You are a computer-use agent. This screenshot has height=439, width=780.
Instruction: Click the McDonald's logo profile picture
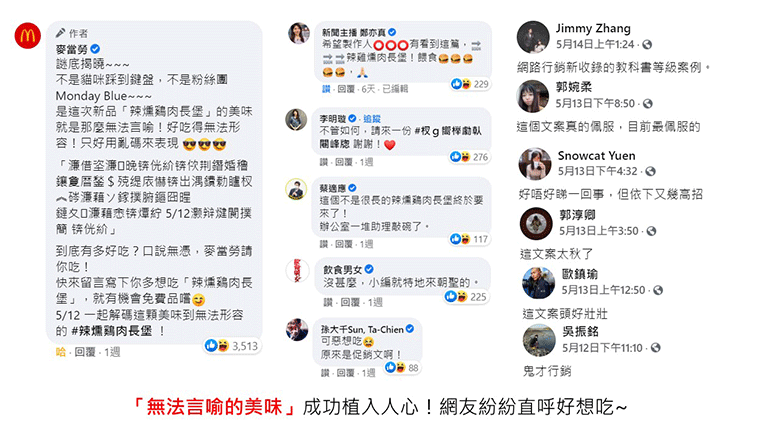pyautogui.click(x=27, y=35)
